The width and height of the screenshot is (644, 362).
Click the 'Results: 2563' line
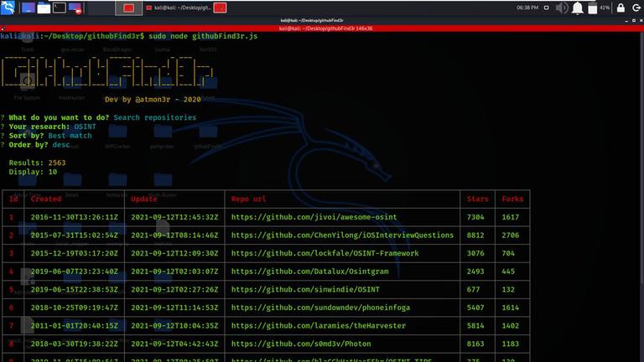37,163
